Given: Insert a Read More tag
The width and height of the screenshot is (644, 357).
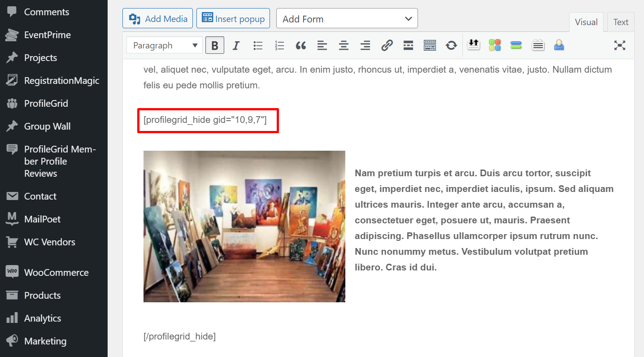Looking at the screenshot, I should tap(408, 45).
